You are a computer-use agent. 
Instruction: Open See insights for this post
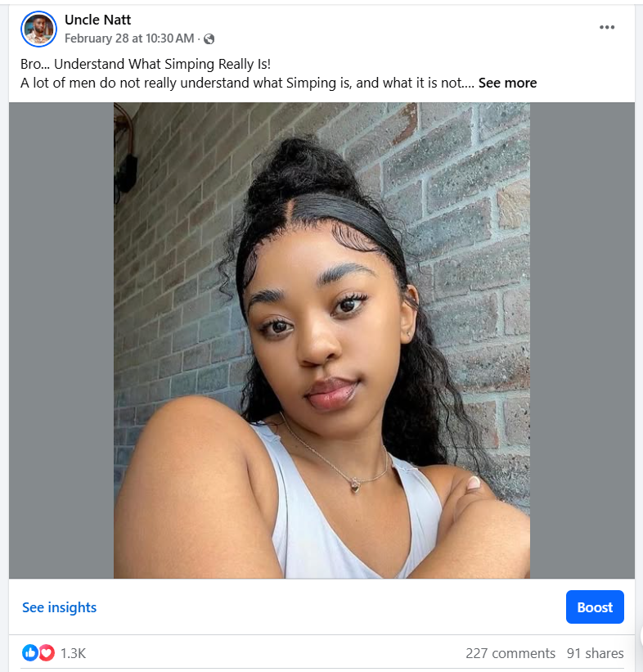(x=59, y=607)
